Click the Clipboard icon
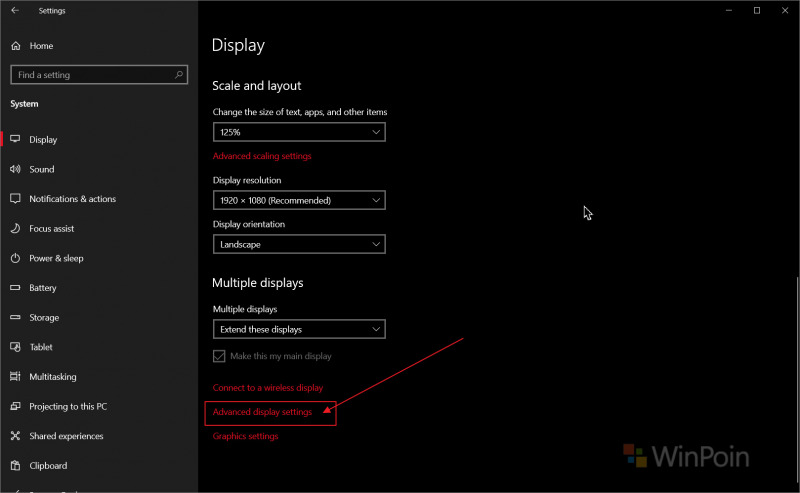 coord(15,465)
